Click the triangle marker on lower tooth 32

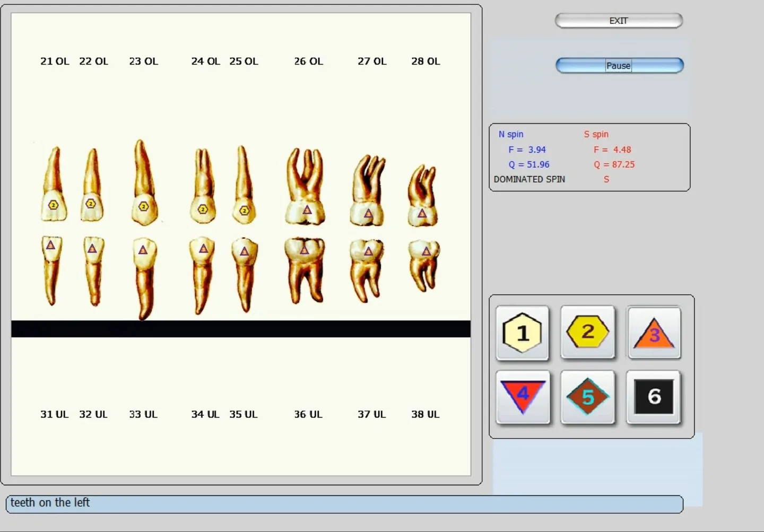92,248
